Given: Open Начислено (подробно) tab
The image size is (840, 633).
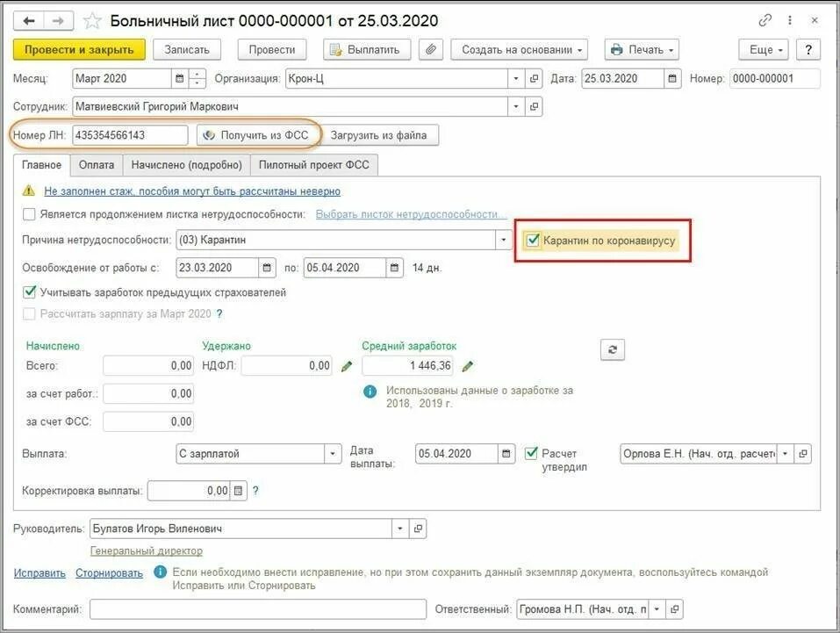Looking at the screenshot, I should [186, 165].
